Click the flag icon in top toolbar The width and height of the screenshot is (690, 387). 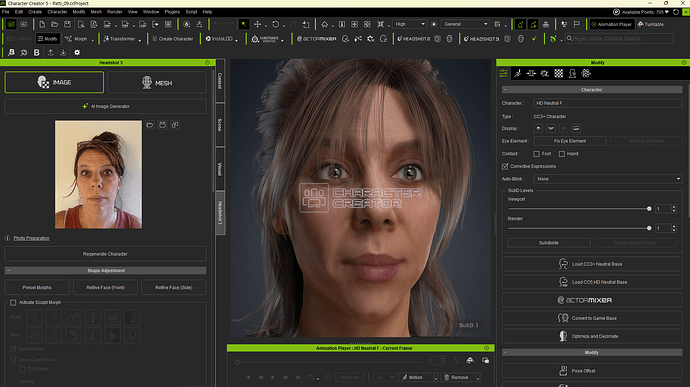point(576,24)
